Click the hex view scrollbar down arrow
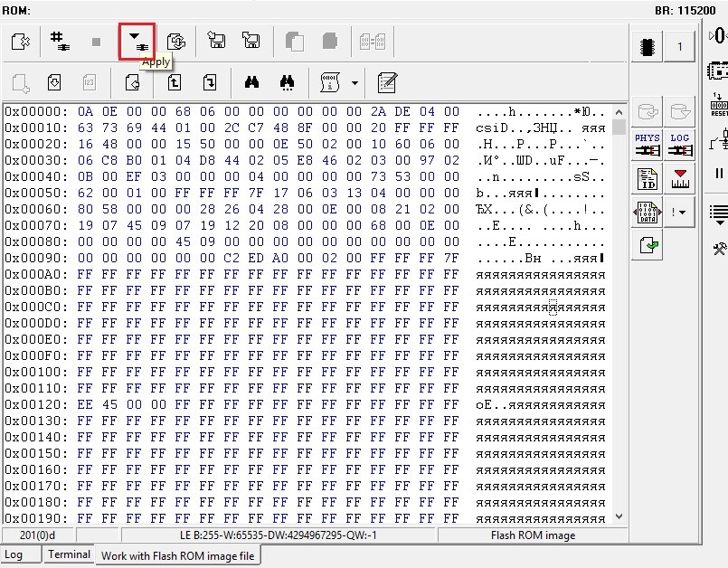Image resolution: width=728 pixels, height=568 pixels. coord(619,516)
